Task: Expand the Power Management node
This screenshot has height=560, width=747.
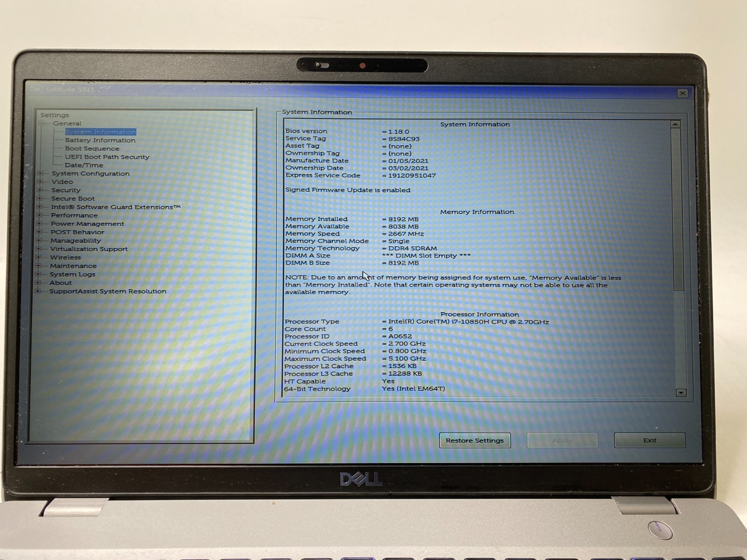Action: [40, 224]
